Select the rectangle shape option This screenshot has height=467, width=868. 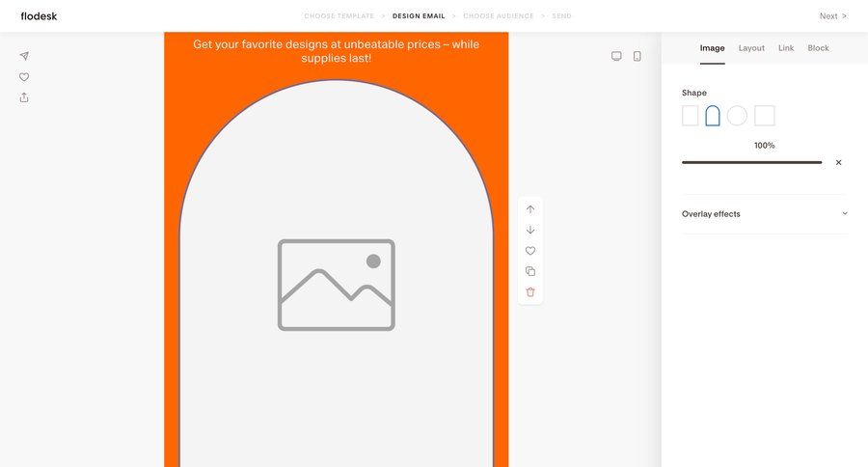(x=691, y=116)
